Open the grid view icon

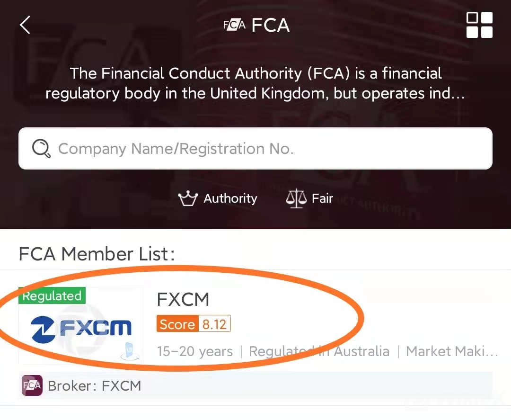[x=479, y=25]
